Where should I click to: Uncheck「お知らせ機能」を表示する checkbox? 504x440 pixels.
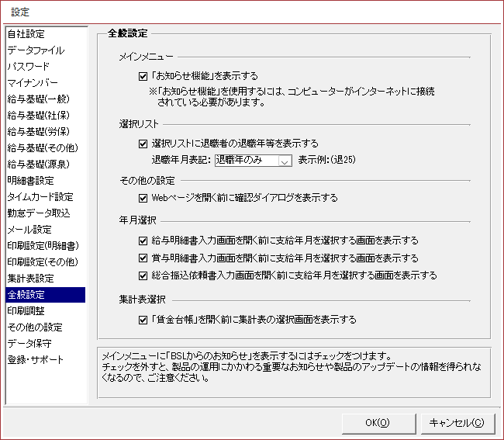coord(143,76)
